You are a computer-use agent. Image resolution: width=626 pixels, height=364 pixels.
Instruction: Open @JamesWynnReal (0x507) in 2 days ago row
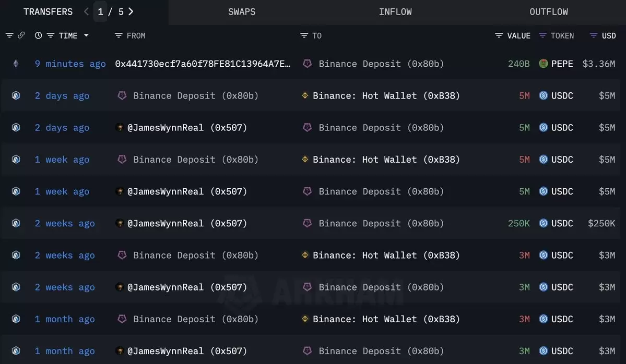pyautogui.click(x=187, y=128)
